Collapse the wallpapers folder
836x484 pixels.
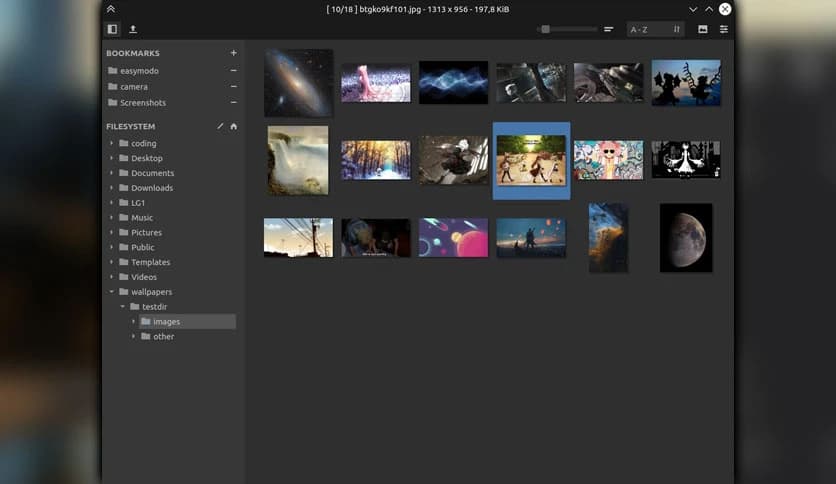coord(111,292)
